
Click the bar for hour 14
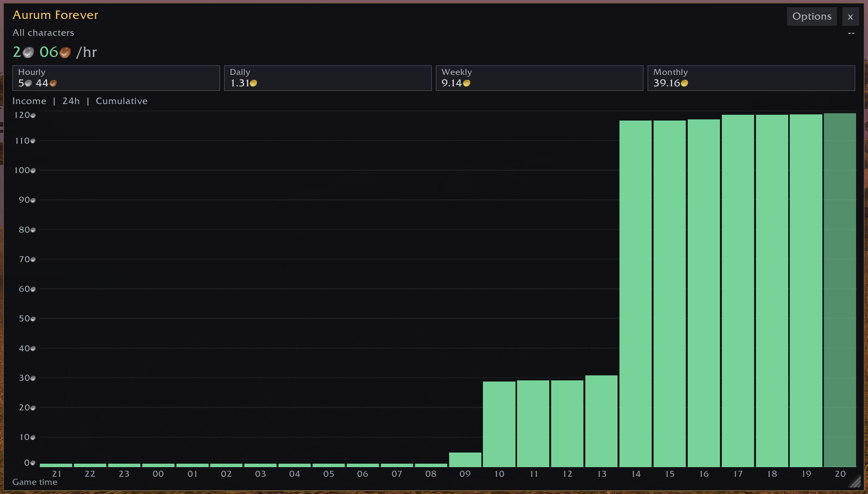636,294
